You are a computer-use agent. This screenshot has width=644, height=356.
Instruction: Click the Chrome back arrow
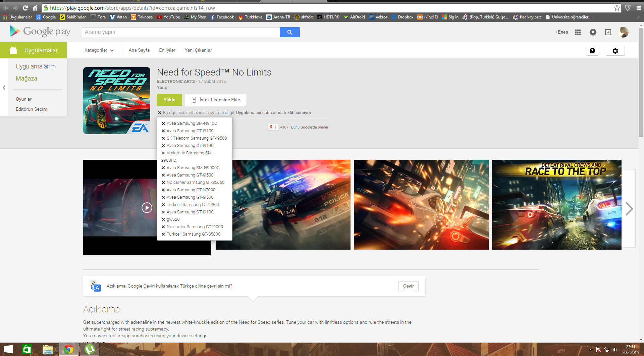point(6,8)
